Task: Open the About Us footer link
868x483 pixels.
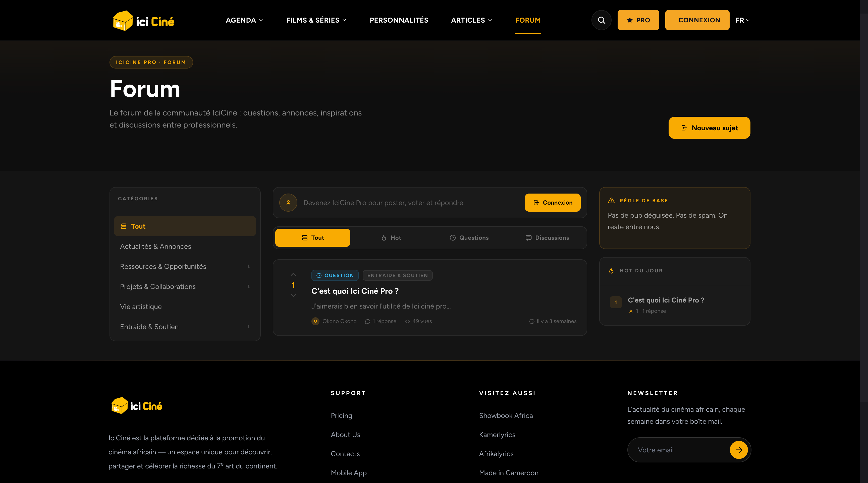Action: (x=345, y=435)
